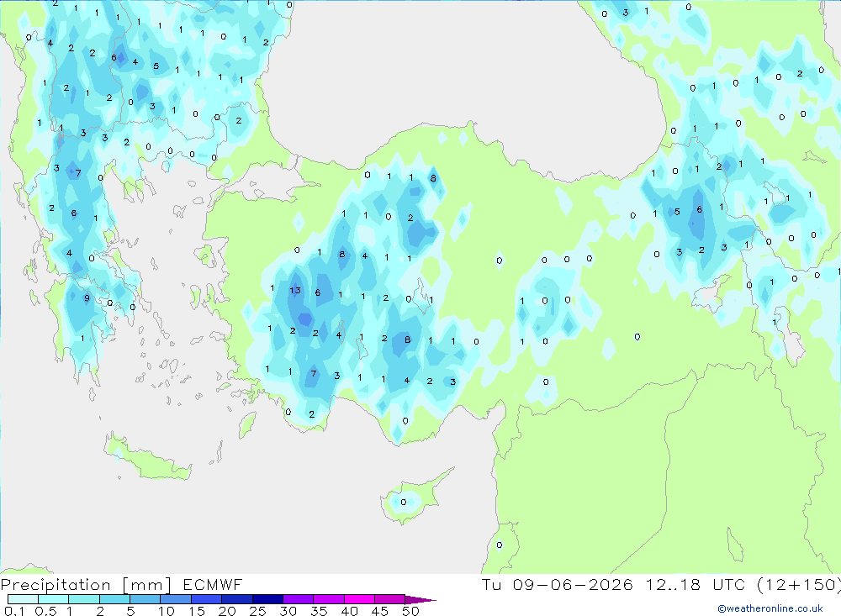Click the '(12+150)' forecast hour text
841x616 pixels.
799,584
